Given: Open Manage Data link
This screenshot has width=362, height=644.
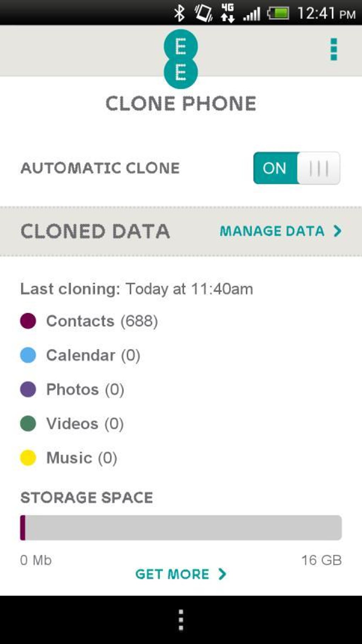Looking at the screenshot, I should (x=272, y=231).
